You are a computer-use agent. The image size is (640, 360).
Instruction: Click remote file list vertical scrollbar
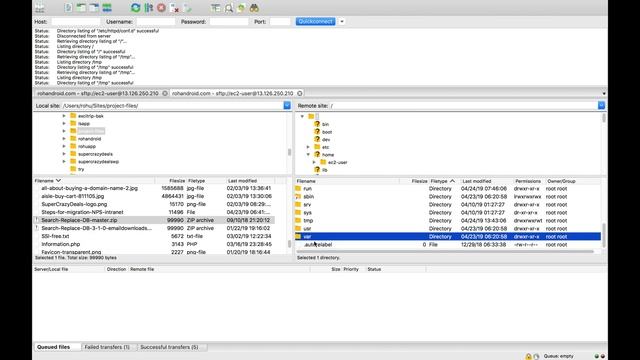(604, 235)
